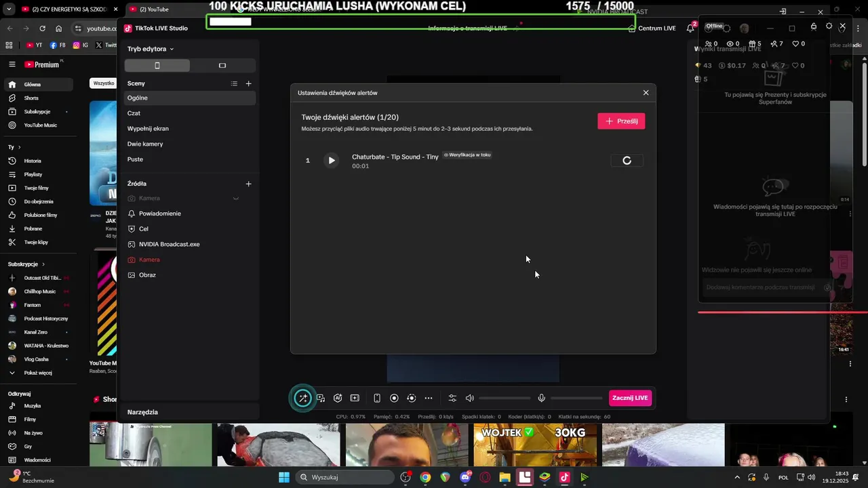This screenshot has height=488, width=868.
Task: Open Subskrypcje in YouTube sidebar
Action: [38, 112]
